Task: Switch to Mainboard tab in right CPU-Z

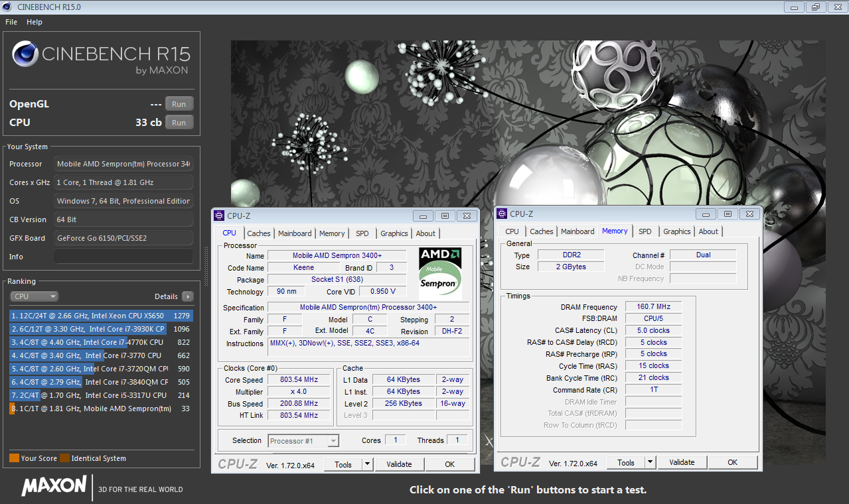Action: [578, 231]
